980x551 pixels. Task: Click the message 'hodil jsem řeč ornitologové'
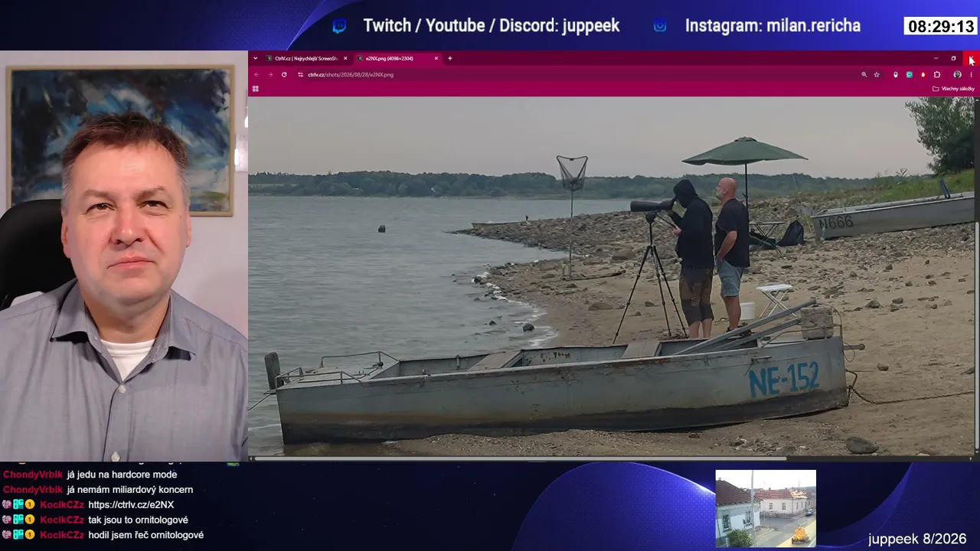(x=145, y=536)
